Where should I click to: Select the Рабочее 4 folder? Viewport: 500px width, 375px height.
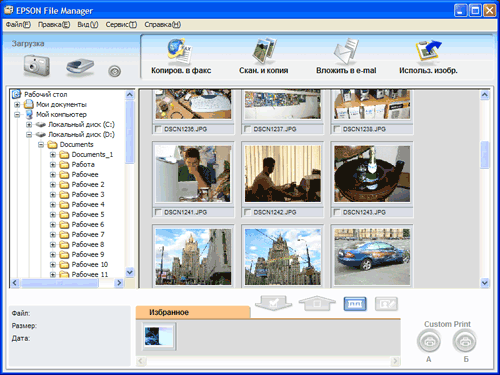click(x=88, y=204)
